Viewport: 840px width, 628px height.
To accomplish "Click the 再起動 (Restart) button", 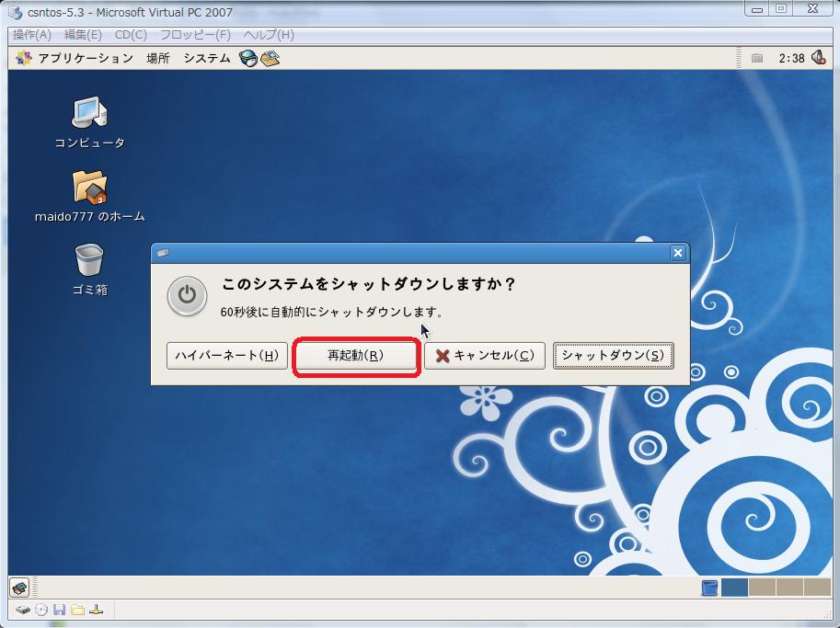I will coord(355,356).
